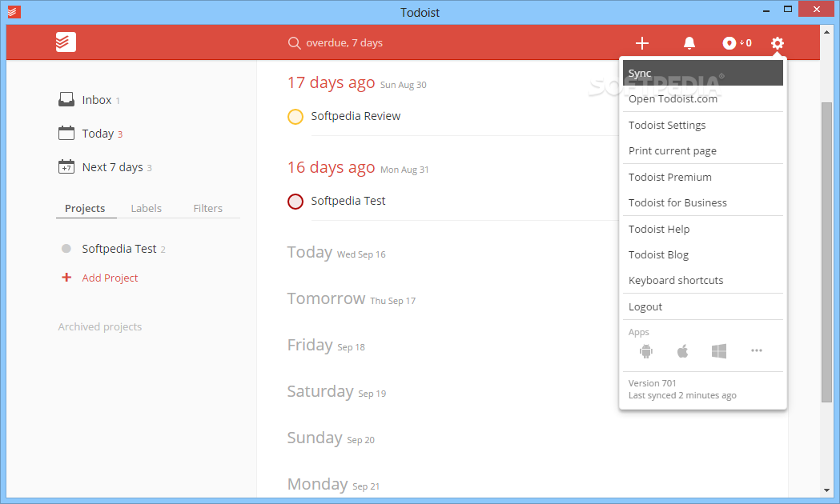Screen dimensions: 840x504
Task: Open notifications with the bell icon
Action: pyautogui.click(x=689, y=43)
